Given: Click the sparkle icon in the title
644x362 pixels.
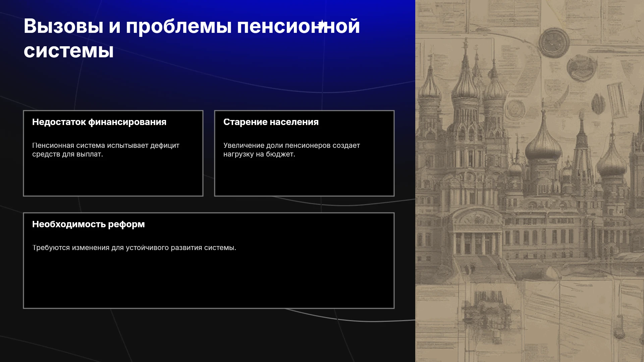Looking at the screenshot, I should (322, 25).
